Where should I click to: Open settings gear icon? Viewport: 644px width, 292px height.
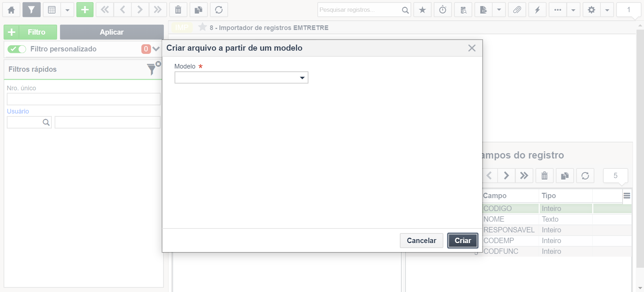tap(592, 10)
